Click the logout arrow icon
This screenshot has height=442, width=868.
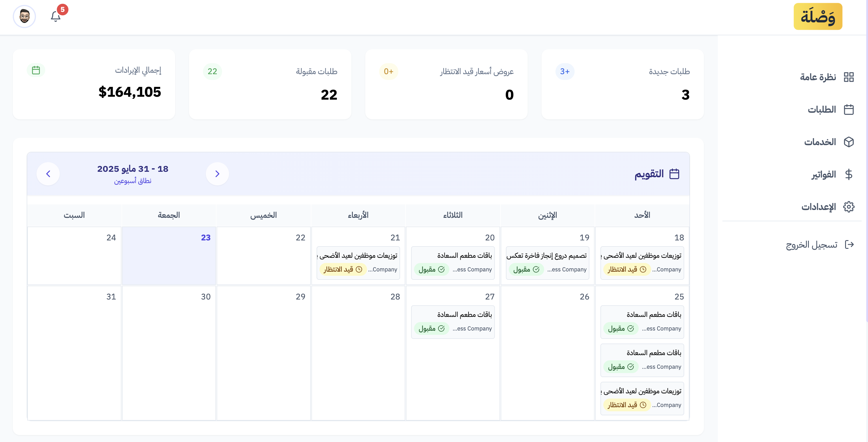click(849, 244)
